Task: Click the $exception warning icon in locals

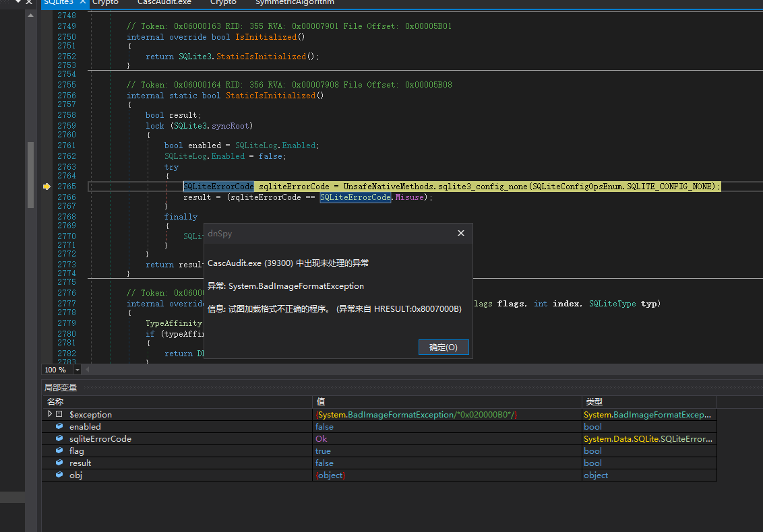Action: click(x=59, y=415)
